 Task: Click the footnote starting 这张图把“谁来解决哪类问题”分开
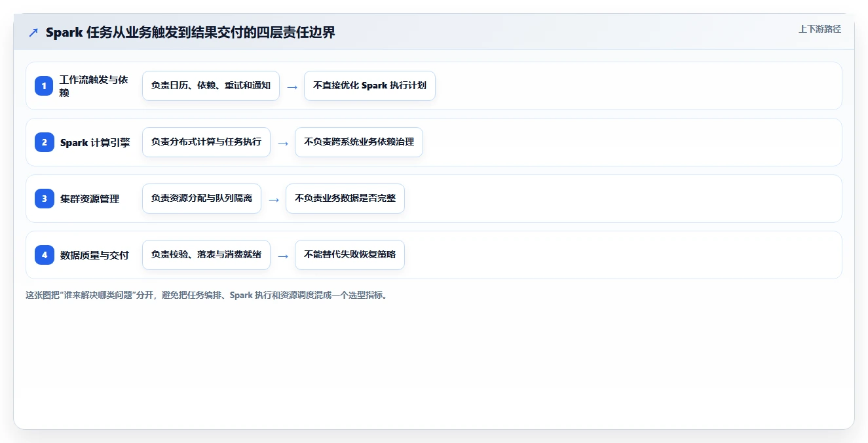click(206, 295)
